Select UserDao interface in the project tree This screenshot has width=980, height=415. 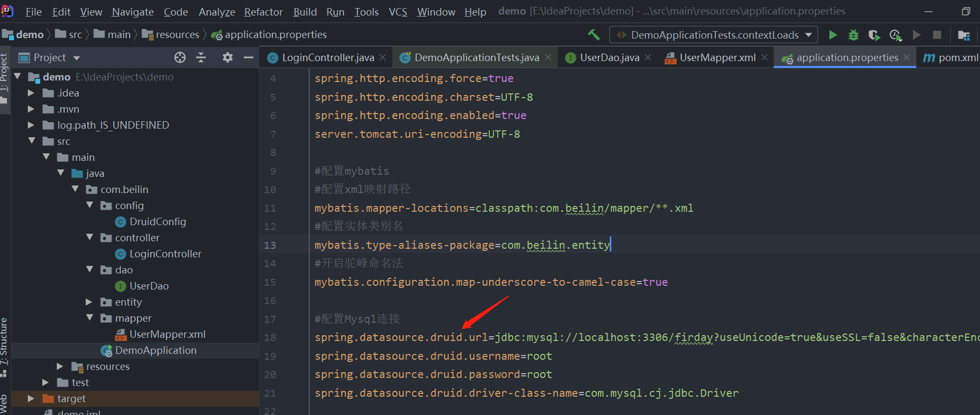pos(142,286)
